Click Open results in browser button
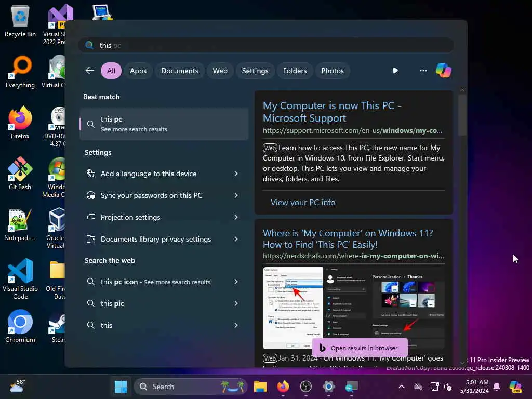 [x=360, y=348]
